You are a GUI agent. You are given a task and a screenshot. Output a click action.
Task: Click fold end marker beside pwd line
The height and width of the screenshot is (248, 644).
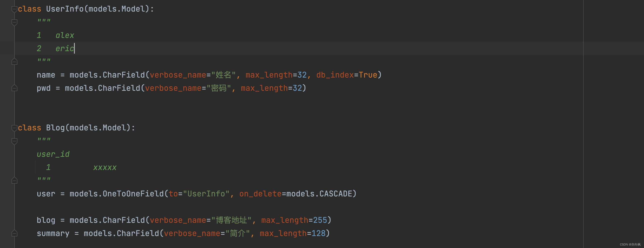(14, 88)
